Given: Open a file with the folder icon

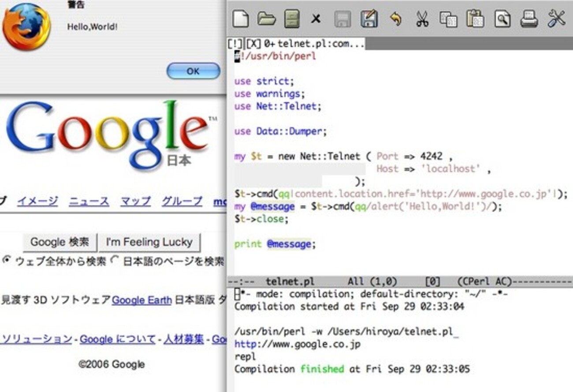Looking at the screenshot, I should click(266, 19).
